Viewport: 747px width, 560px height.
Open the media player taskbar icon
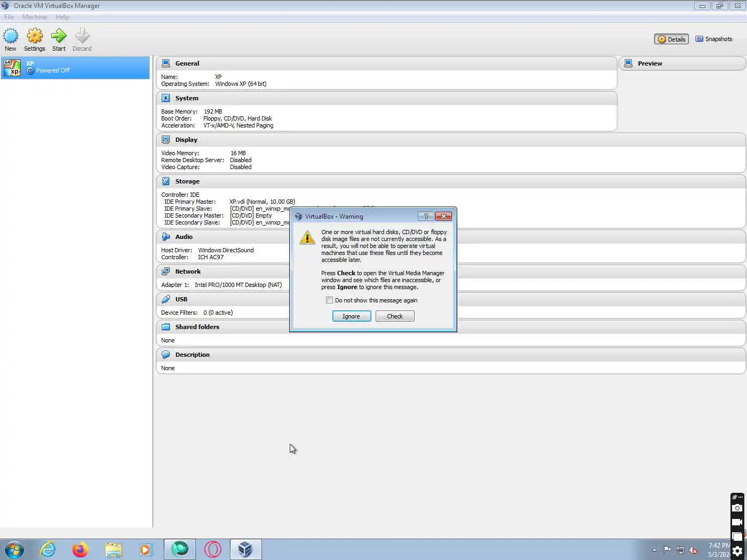pos(146,549)
